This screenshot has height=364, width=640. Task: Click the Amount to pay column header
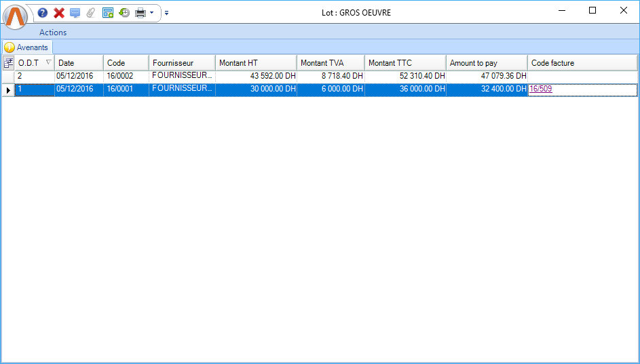click(486, 63)
